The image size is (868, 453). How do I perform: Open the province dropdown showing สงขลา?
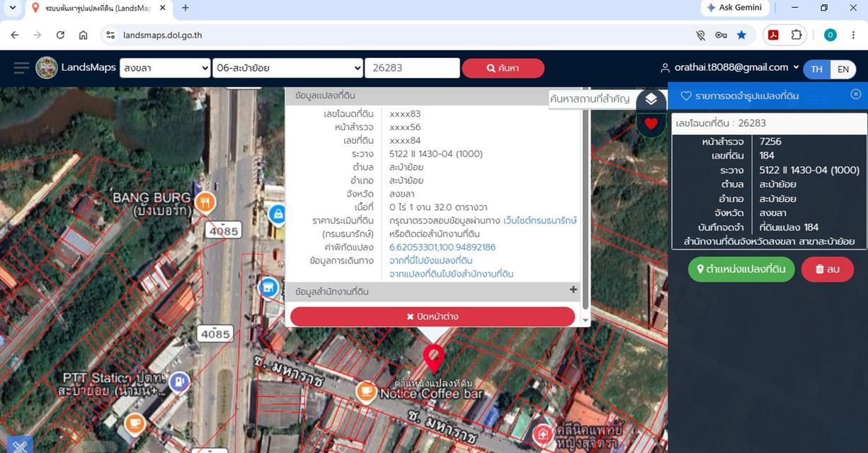click(165, 68)
